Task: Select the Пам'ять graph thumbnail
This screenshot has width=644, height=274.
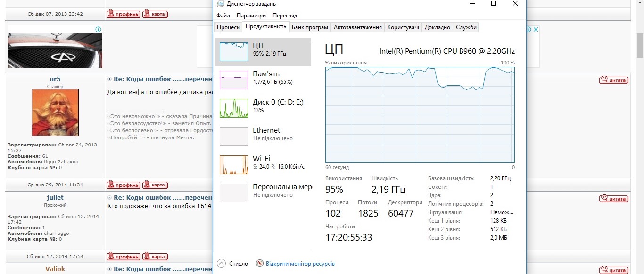Action: [234, 80]
